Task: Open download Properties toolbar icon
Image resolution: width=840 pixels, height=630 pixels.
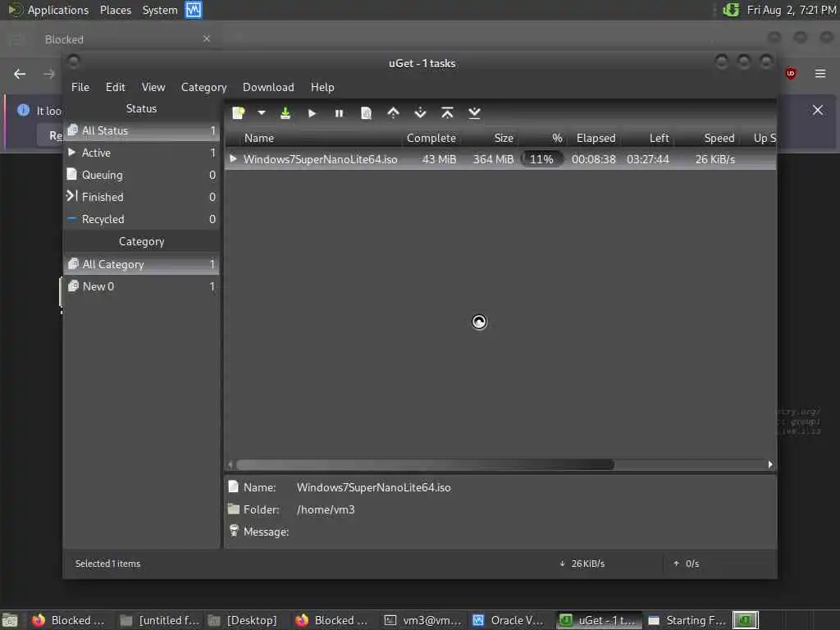Action: click(366, 113)
